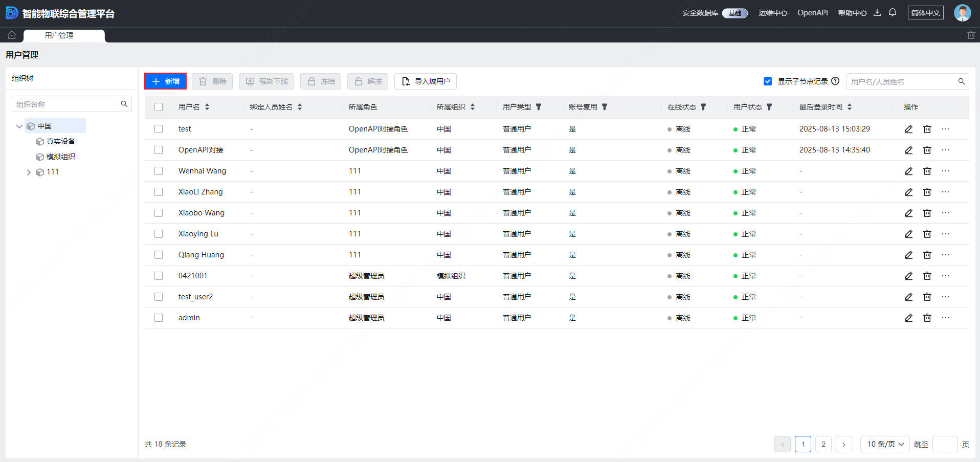Open the 10 条/页 page size dropdown
The image size is (980, 462).
pyautogui.click(x=885, y=444)
